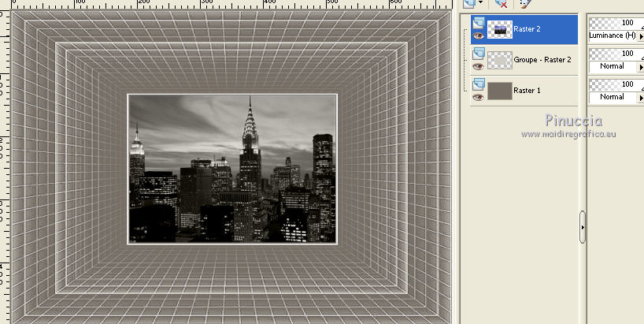Image resolution: width=644 pixels, height=324 pixels.
Task: Adjust opacity slider of Groupe - Raster 2
Action: click(616, 54)
